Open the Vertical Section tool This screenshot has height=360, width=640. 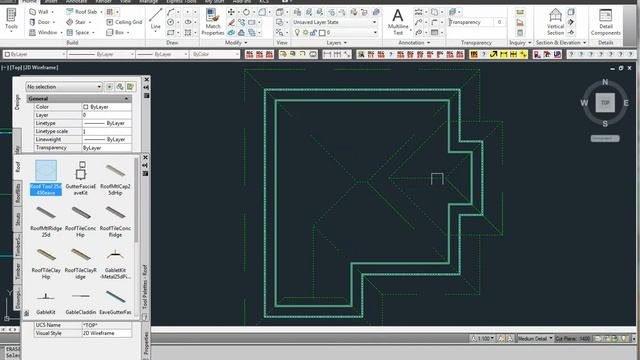[555, 22]
